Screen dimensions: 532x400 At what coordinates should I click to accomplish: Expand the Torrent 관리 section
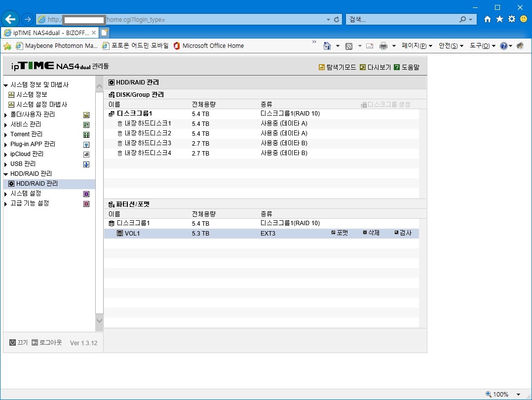[5, 135]
